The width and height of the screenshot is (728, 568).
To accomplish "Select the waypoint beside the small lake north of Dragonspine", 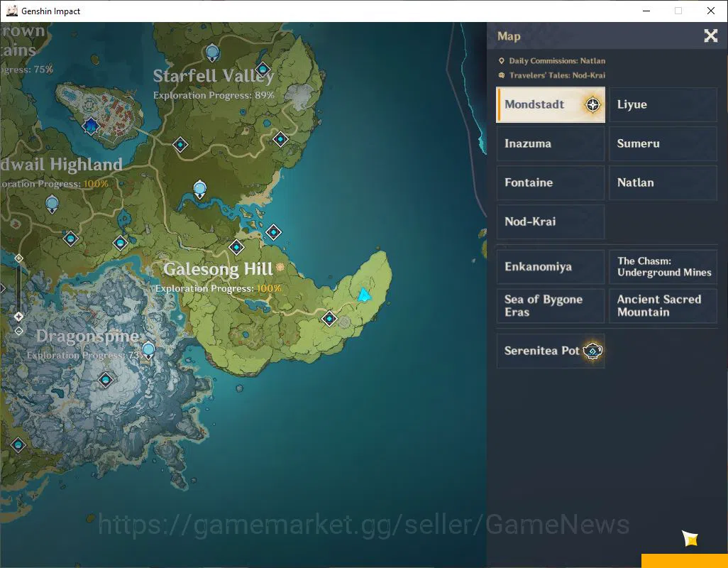I will tap(120, 242).
